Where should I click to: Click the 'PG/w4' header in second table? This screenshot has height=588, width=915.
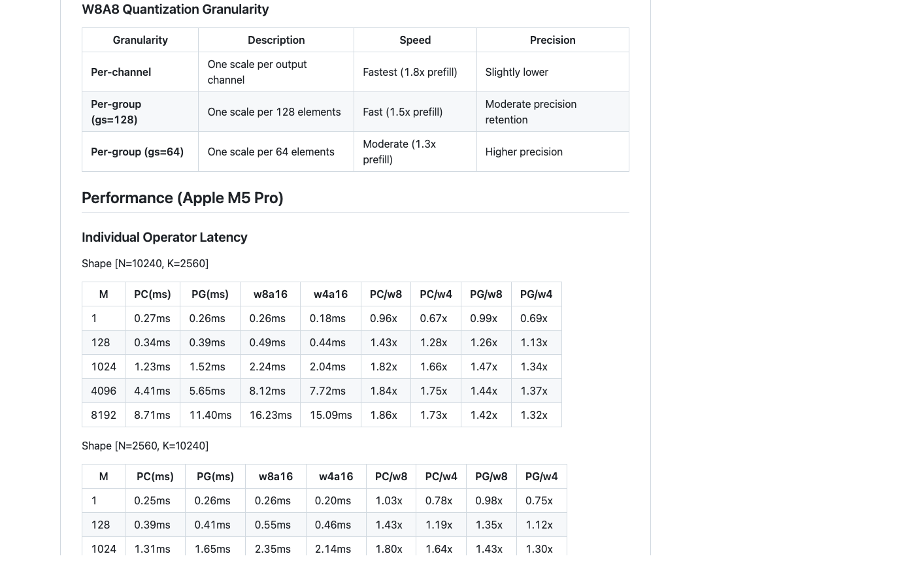pyautogui.click(x=542, y=476)
